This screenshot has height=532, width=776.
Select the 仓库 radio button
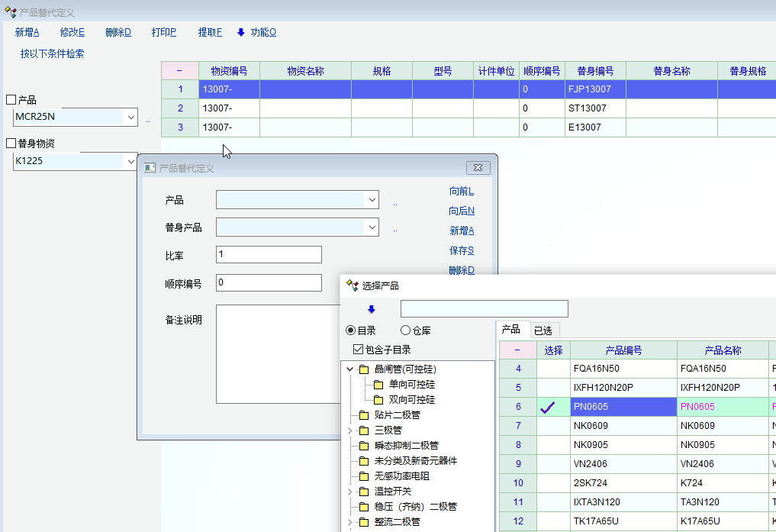click(406, 330)
